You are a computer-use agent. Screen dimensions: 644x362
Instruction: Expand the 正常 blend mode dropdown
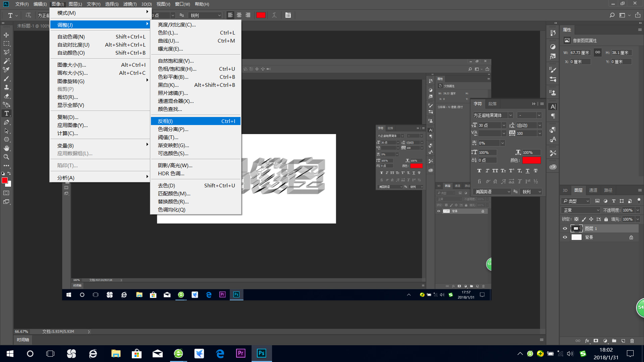(581, 210)
